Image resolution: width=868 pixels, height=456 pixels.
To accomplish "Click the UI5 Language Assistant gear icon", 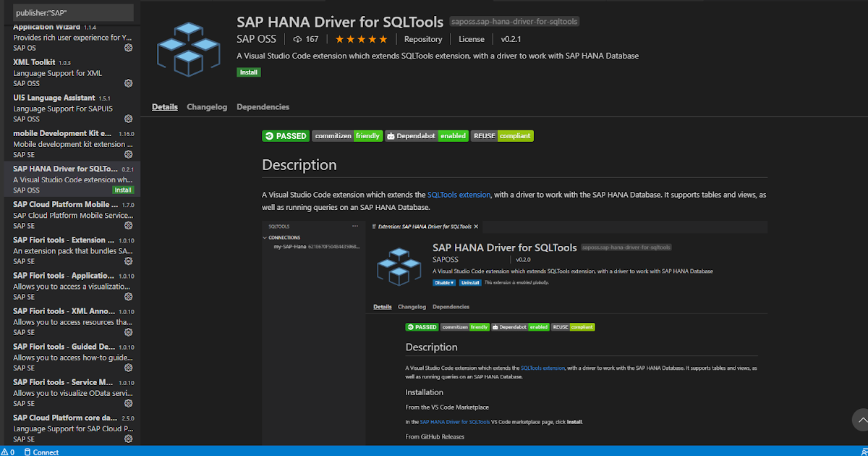I will click(128, 119).
